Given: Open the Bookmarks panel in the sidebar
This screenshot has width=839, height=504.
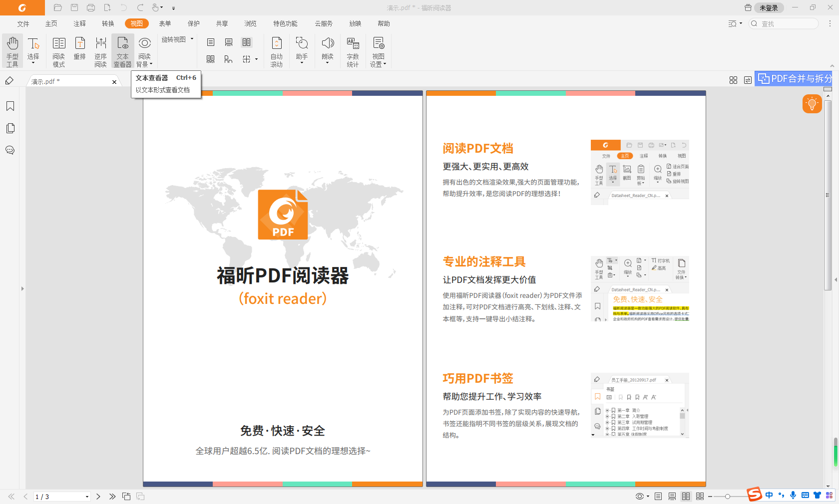Looking at the screenshot, I should (x=10, y=106).
